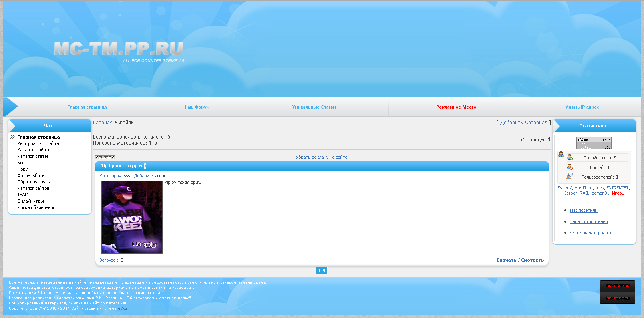This screenshot has height=318, width=644.
Task: Click the 'Показано материалов: 1-5' text
Action: [x=125, y=143]
